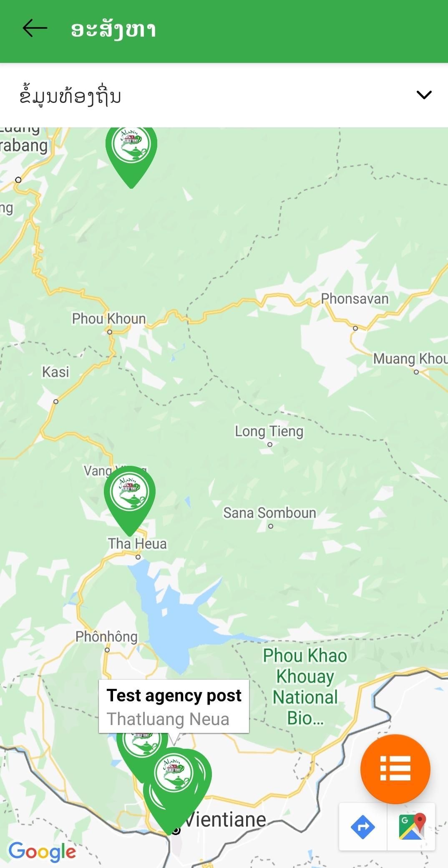Open the ຂໍ້ມູນທ້ອງຖິ່ນ selector field
The image size is (448, 868).
coord(224,95)
